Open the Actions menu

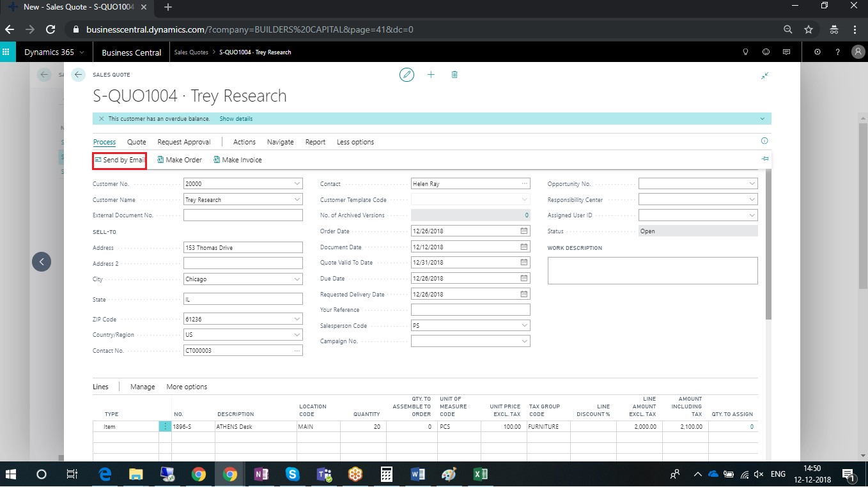[x=244, y=142]
